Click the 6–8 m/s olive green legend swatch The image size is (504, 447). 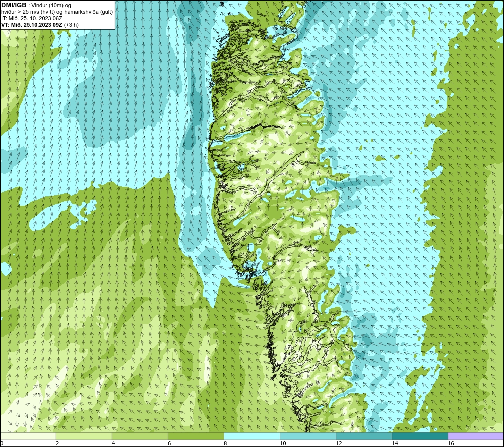pyautogui.click(x=196, y=436)
